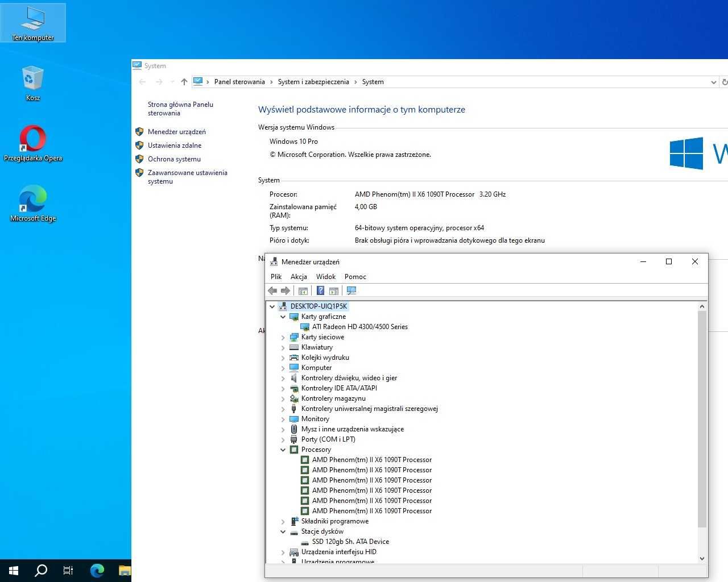Open the Akcja menu
This screenshot has width=728, height=582.
tap(299, 277)
